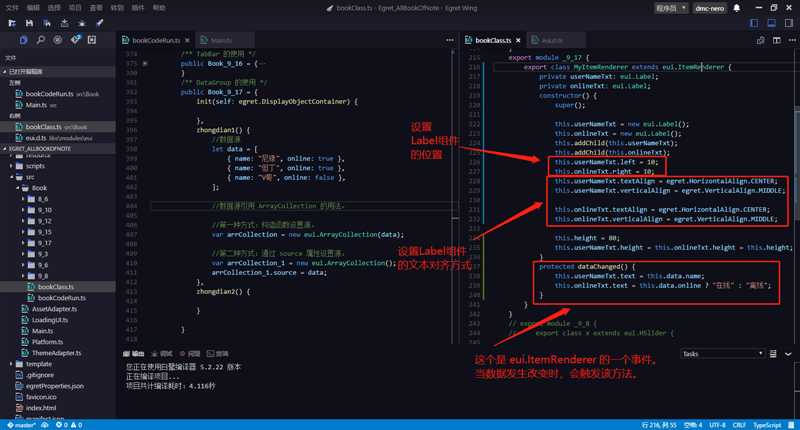Select the first tab of the bottom panel

tap(134, 353)
